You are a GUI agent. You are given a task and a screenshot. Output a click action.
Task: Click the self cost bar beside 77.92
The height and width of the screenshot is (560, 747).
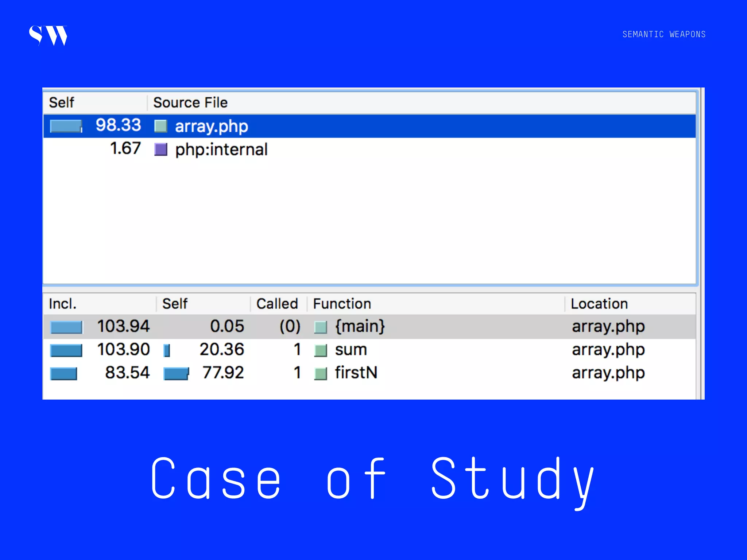point(177,374)
